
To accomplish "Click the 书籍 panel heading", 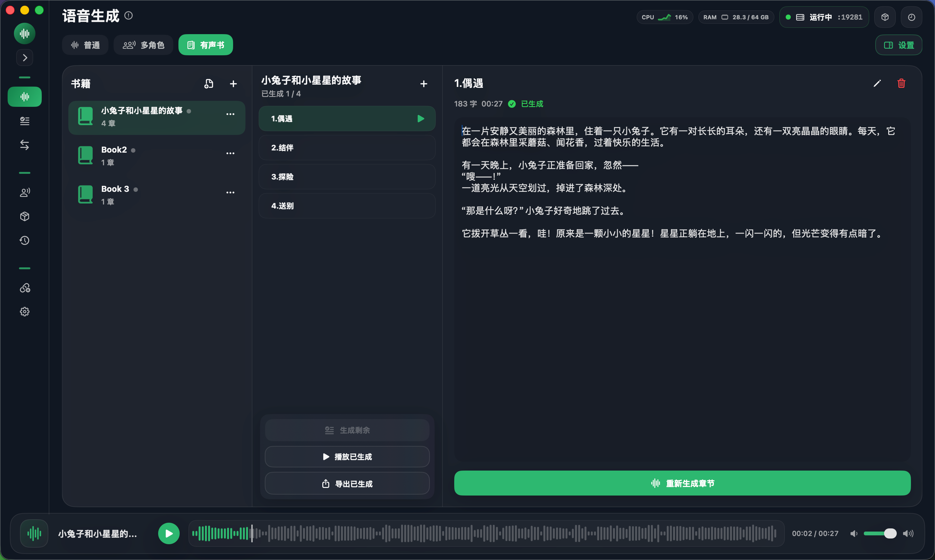I will pyautogui.click(x=81, y=84).
